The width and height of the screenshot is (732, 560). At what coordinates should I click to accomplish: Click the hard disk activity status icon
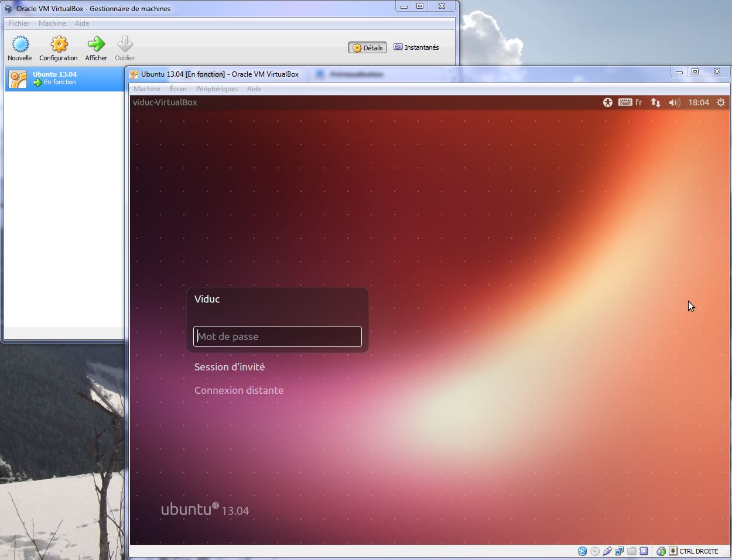click(582, 551)
